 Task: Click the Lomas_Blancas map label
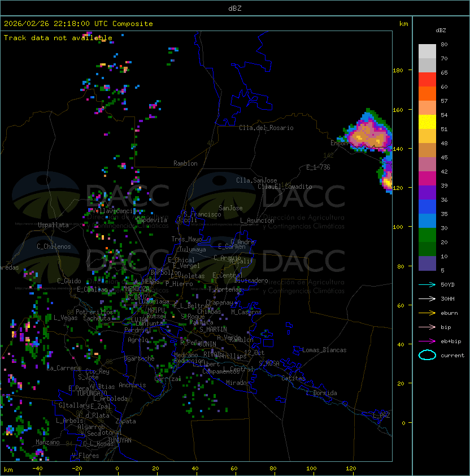tap(324, 350)
